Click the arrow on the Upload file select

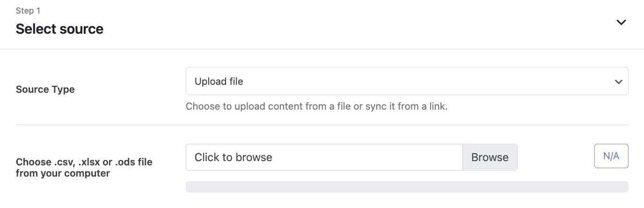(x=618, y=82)
